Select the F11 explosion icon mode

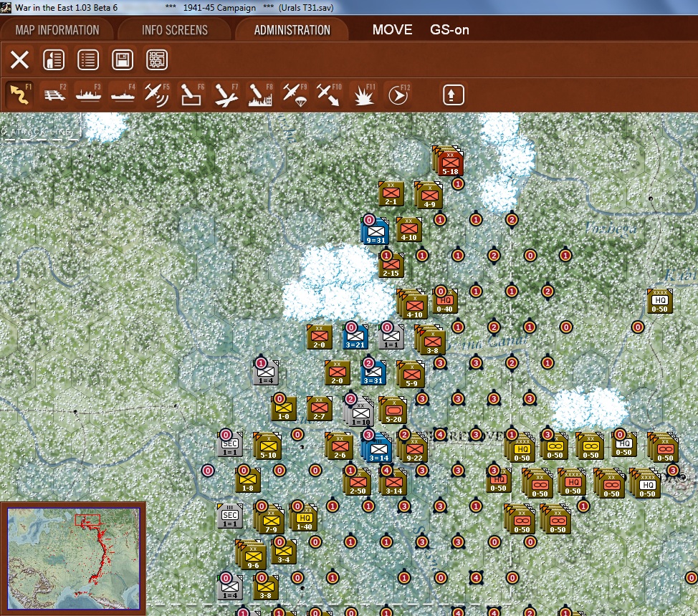coord(363,95)
